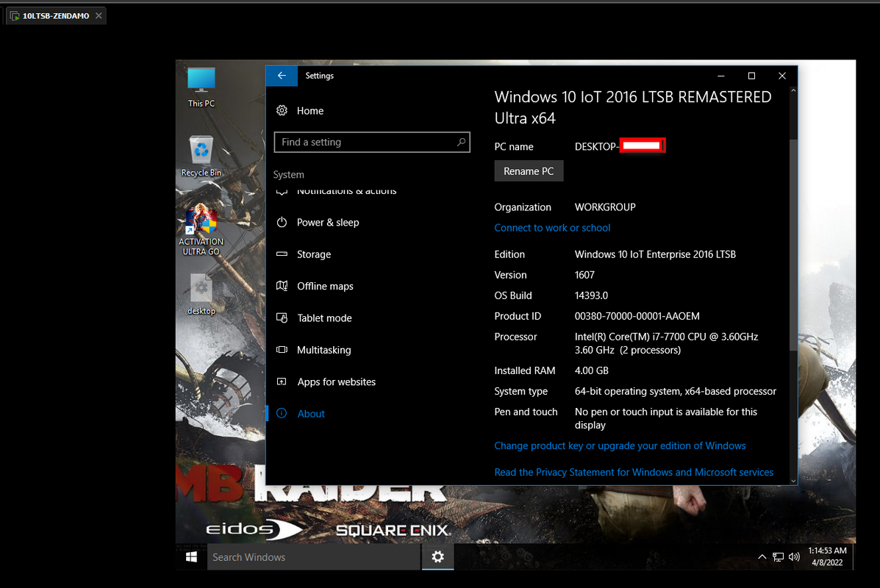Open the network tray icon
This screenshot has height=588, width=880.
click(x=778, y=557)
